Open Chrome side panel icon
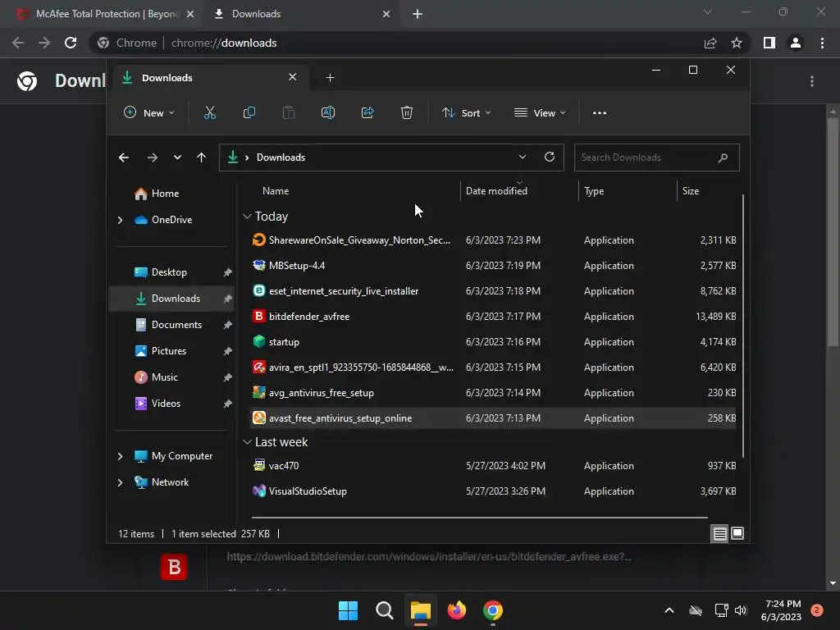 click(x=769, y=43)
